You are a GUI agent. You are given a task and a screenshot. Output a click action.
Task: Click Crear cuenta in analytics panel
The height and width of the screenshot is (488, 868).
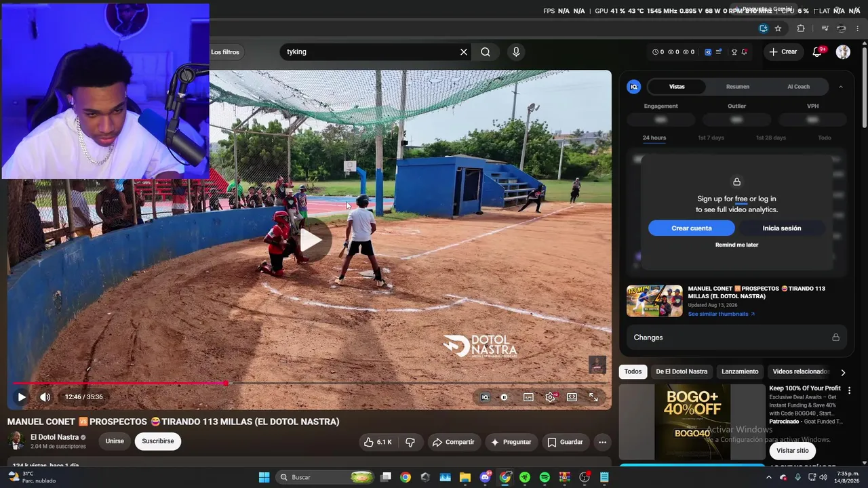(x=692, y=228)
